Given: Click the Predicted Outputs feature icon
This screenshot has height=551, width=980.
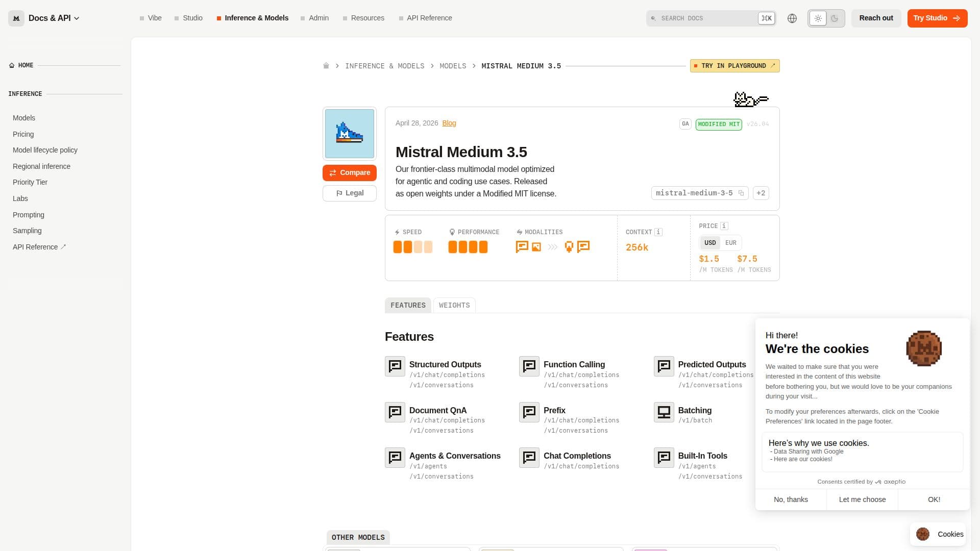Looking at the screenshot, I should [664, 366].
